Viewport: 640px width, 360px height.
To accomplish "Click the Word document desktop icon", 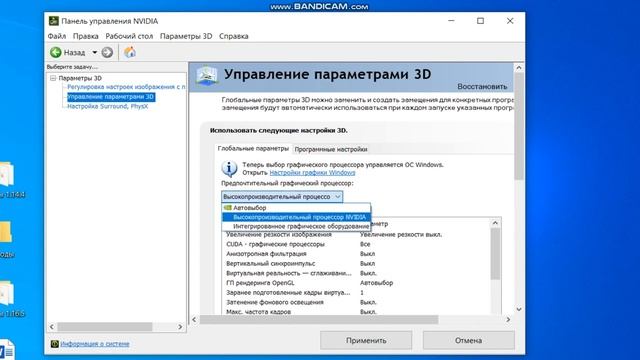I will coord(6,351).
